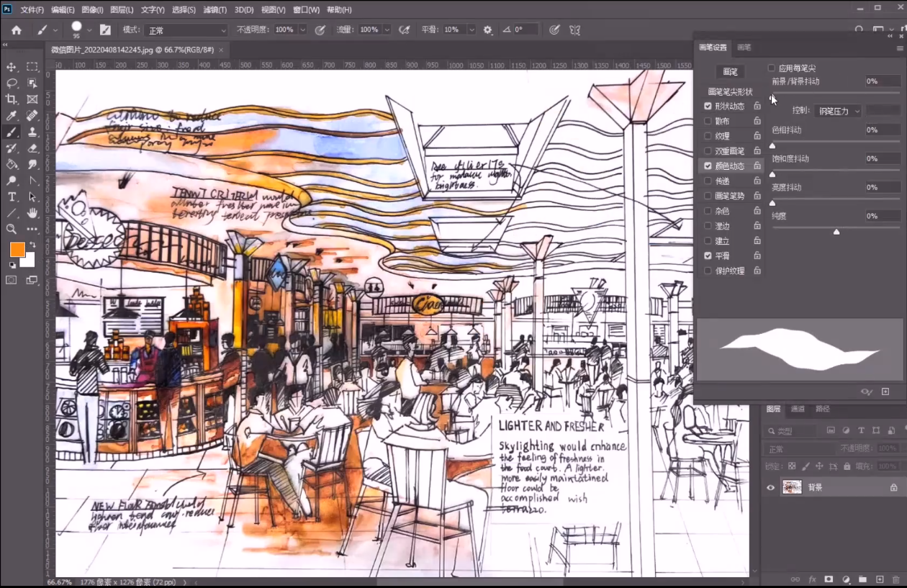Tick the 应用每笔尖 checkbox
The image size is (907, 588).
772,68
